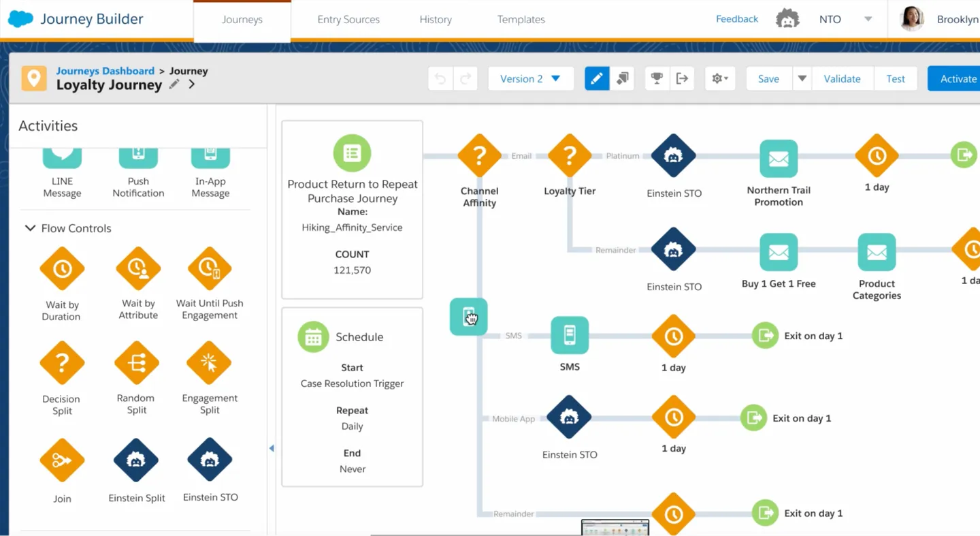Click the Einstein STO node on Mobile App path
This screenshot has height=536, width=980.
[x=569, y=417]
